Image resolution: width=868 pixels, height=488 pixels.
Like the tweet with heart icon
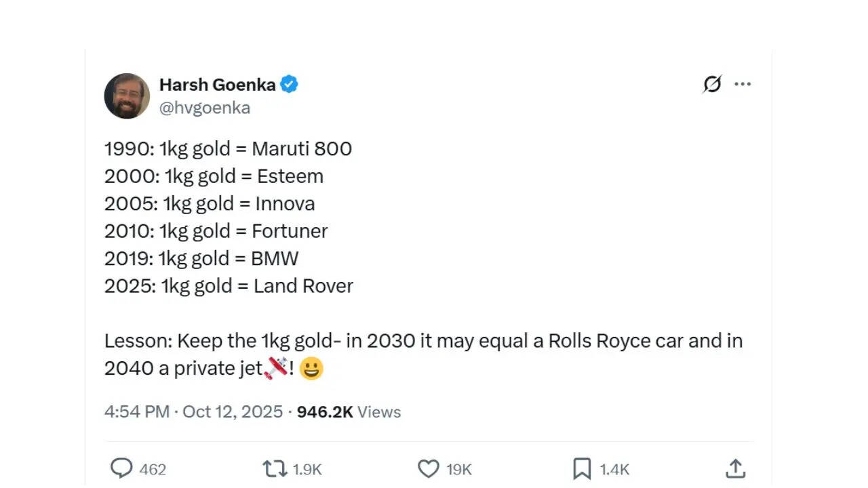429,468
